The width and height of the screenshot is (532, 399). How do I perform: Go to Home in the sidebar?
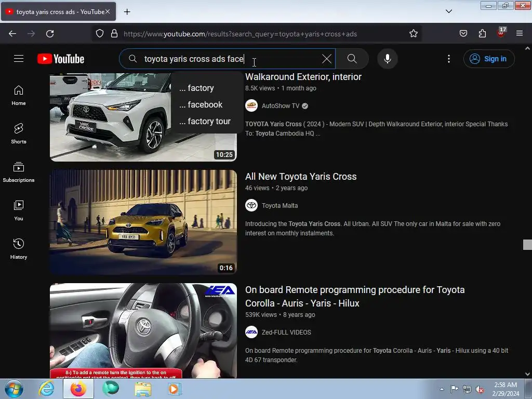(x=19, y=96)
